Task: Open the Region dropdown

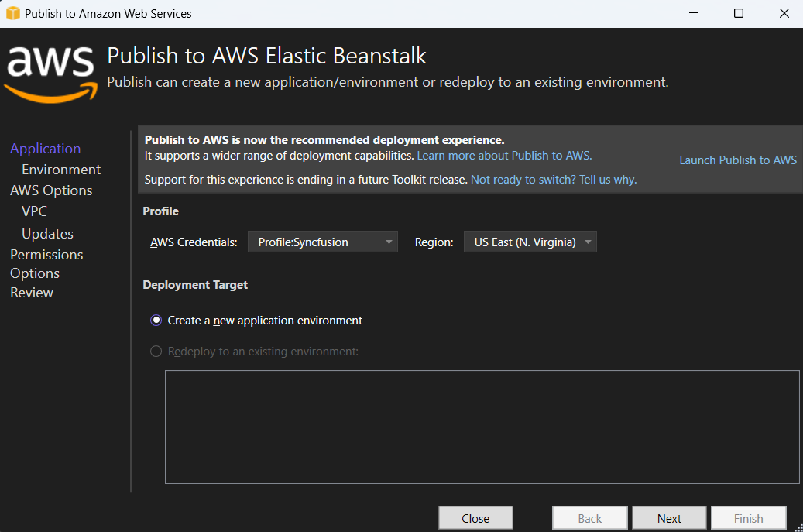Action: pyautogui.click(x=530, y=242)
